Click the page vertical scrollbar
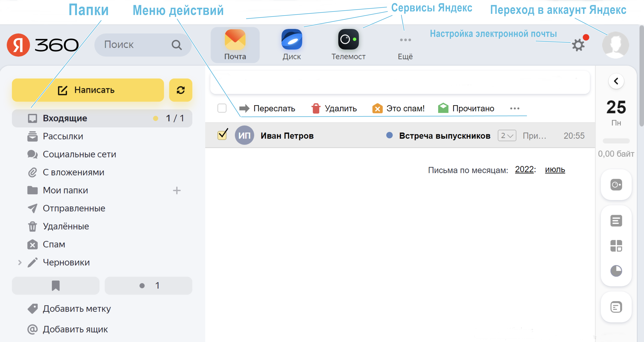644x342 pixels. (x=641, y=76)
